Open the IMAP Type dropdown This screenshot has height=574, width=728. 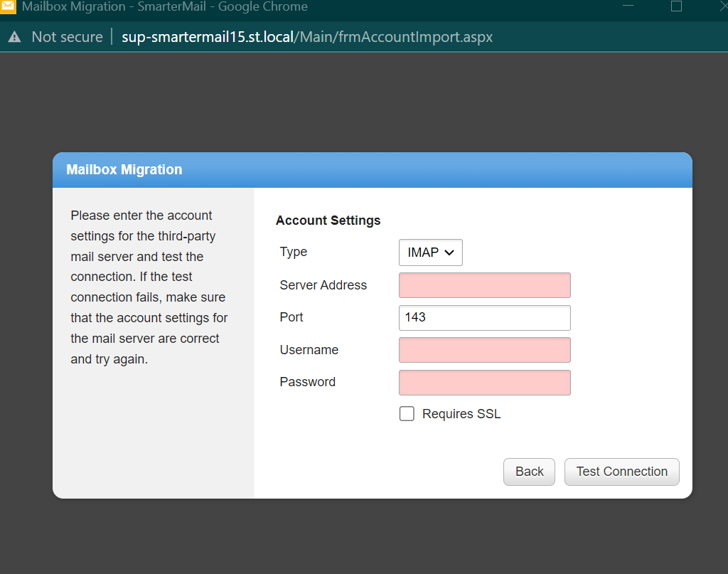click(430, 253)
